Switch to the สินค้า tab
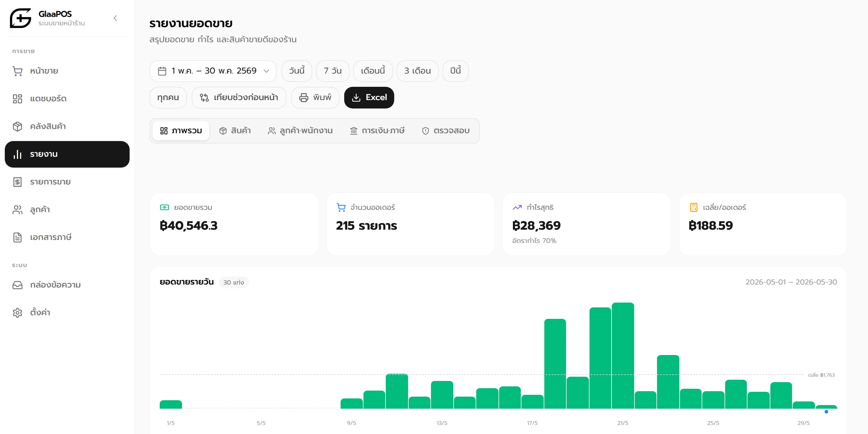Viewport: 868px width, 434px height. 235,131
